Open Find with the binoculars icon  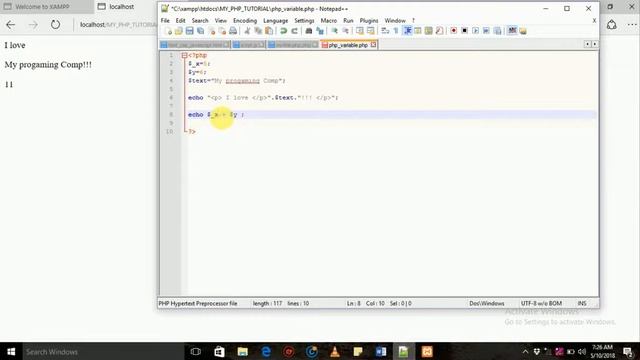[309, 31]
